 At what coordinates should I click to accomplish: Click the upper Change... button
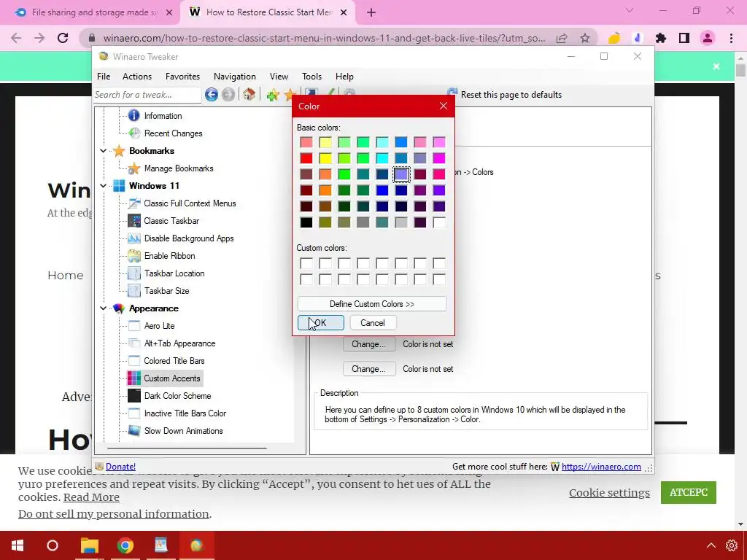point(368,344)
